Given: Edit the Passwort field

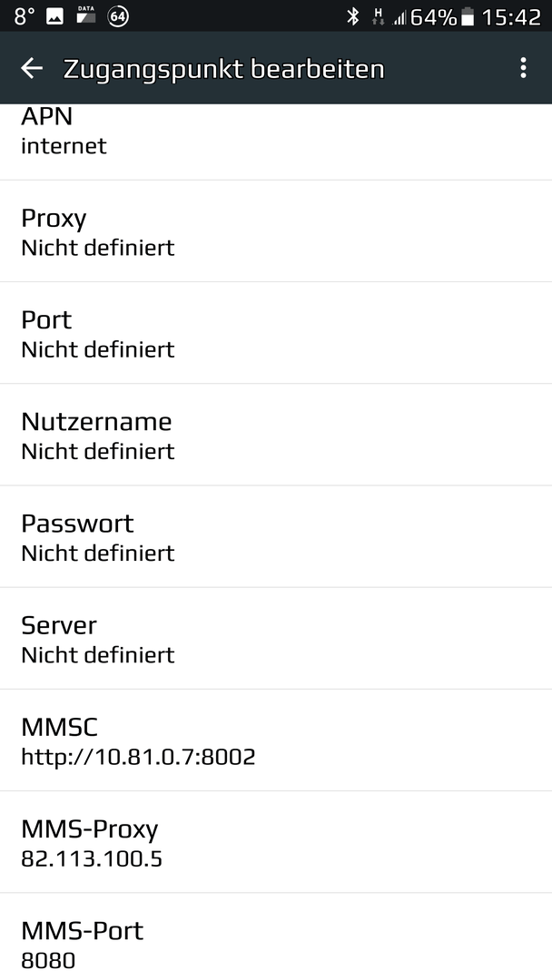Looking at the screenshot, I should click(276, 537).
